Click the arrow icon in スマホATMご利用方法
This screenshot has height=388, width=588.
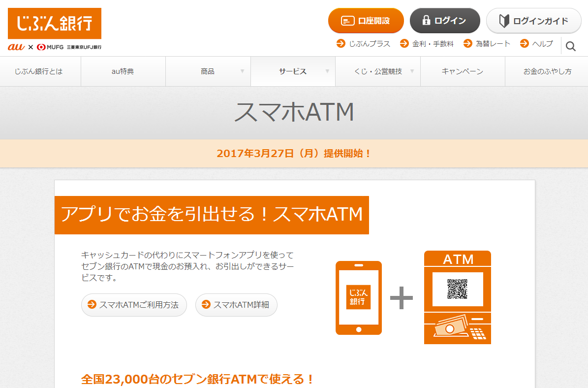[92, 304]
